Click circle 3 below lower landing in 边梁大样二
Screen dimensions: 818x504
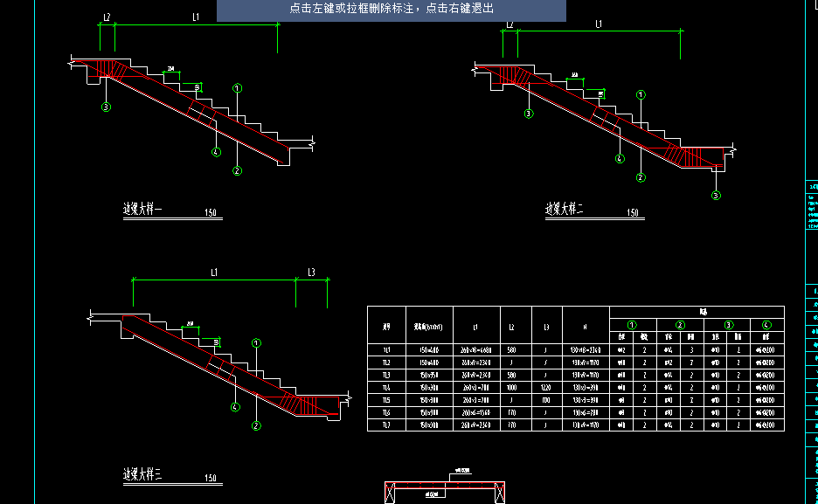point(717,196)
